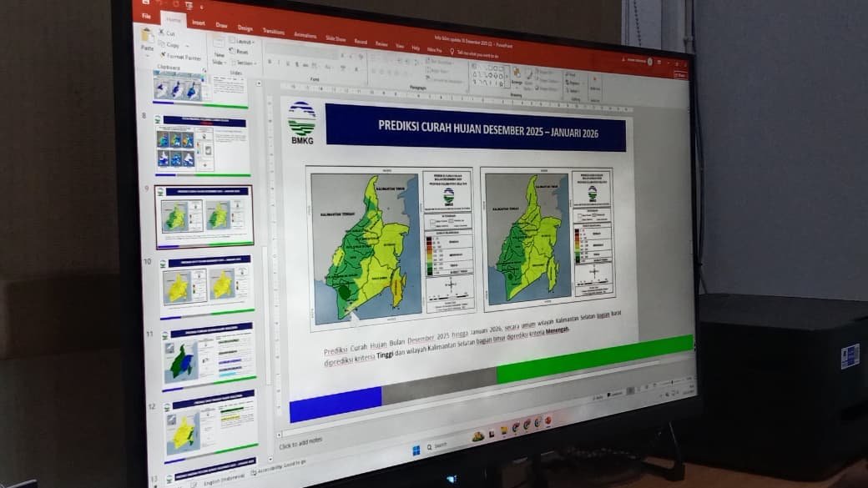The image size is (868, 488).
Task: Click the Copy command
Action: (170, 44)
